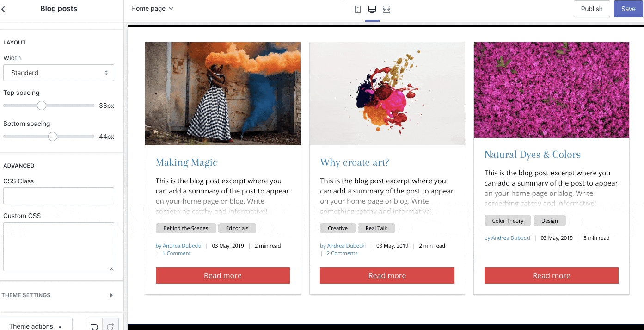Click the Bottom spacing slider handle

point(53,137)
